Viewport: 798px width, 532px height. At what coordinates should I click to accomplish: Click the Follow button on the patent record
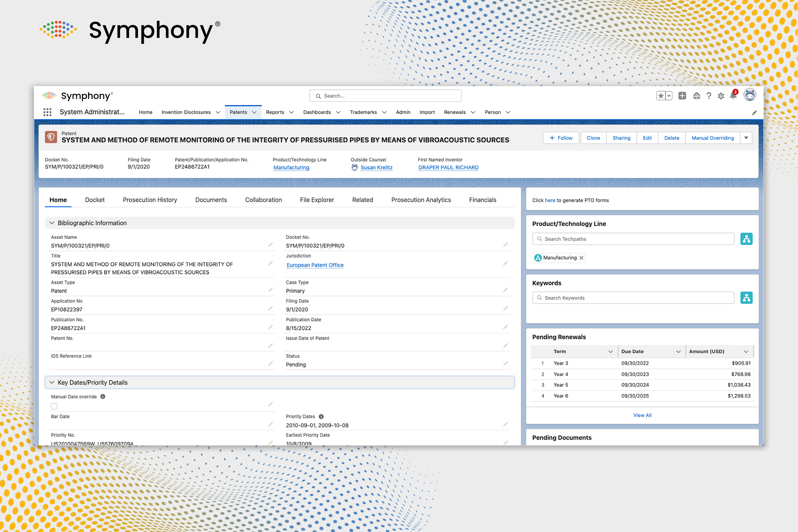point(561,138)
